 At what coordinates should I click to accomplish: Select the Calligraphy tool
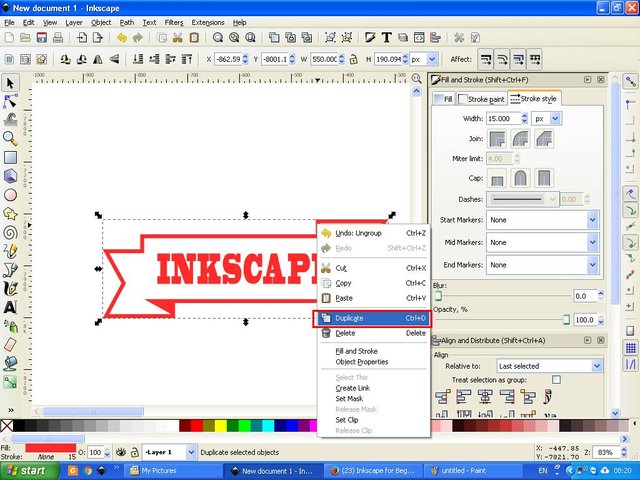point(10,289)
